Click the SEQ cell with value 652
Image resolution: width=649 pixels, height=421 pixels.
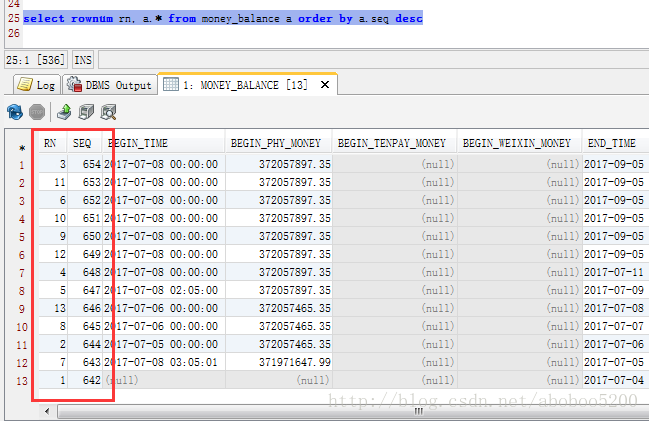click(84, 200)
